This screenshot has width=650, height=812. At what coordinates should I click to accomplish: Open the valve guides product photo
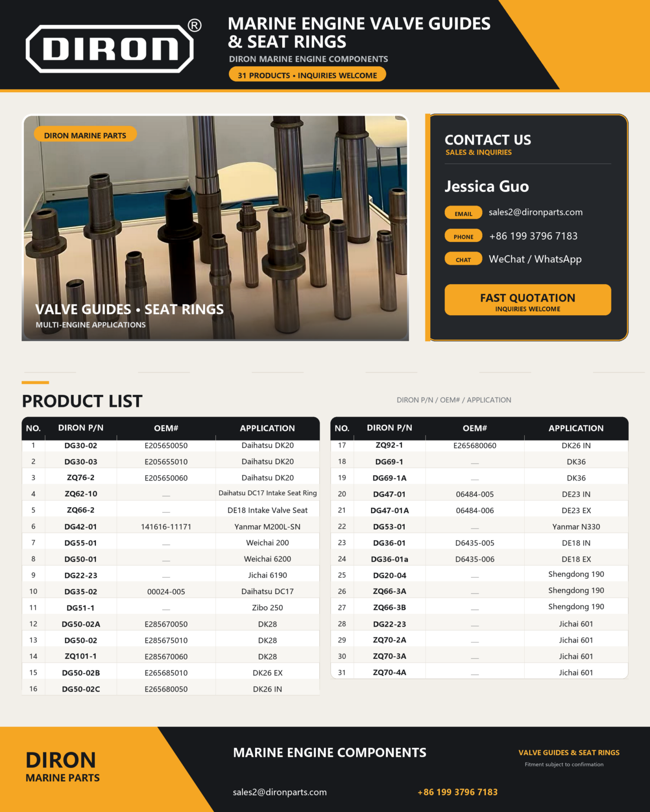(215, 227)
